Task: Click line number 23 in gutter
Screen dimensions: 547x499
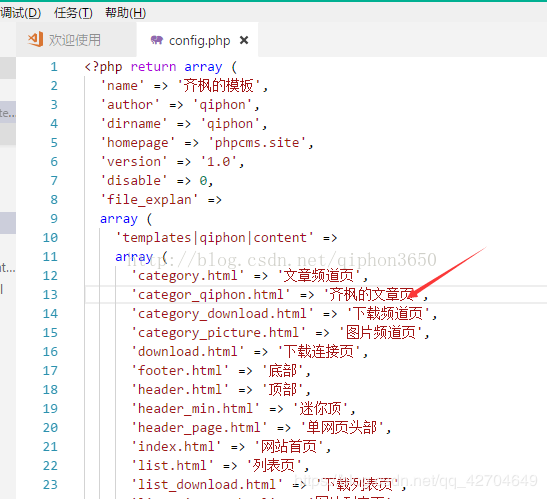Action: 50,484
